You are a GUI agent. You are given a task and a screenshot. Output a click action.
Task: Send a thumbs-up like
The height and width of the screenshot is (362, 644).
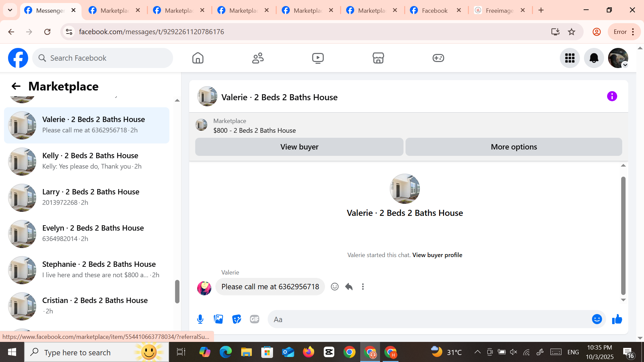pyautogui.click(x=617, y=319)
